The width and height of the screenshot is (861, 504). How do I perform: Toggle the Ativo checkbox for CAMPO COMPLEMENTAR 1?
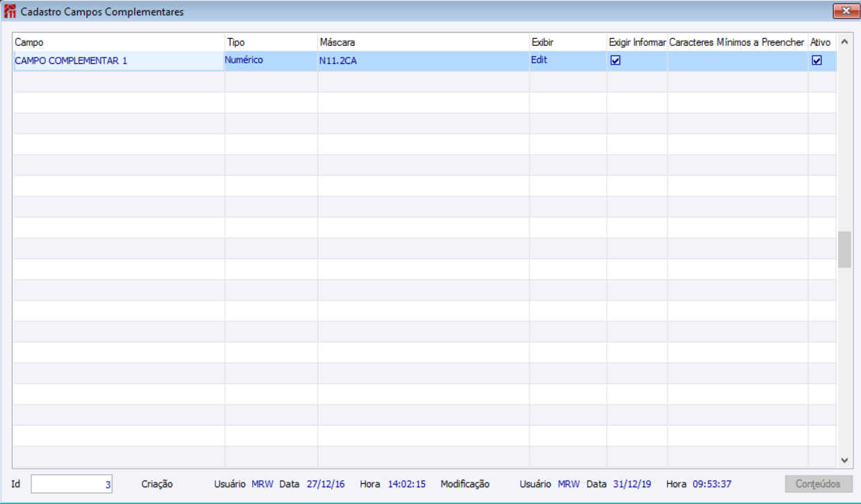[x=817, y=60]
